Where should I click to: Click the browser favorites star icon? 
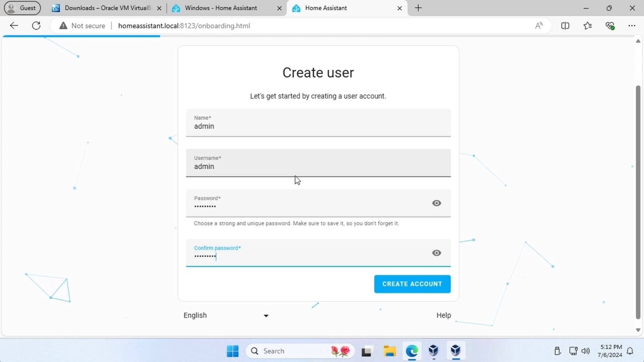(x=588, y=25)
